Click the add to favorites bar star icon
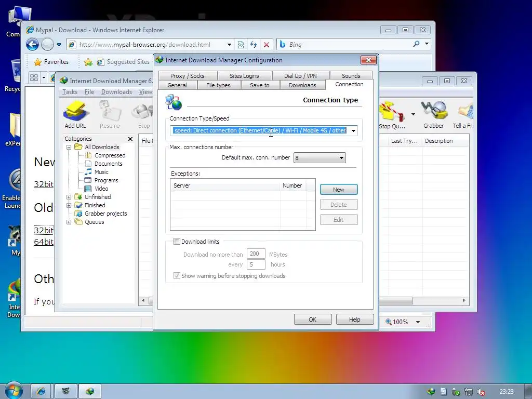 (x=88, y=62)
